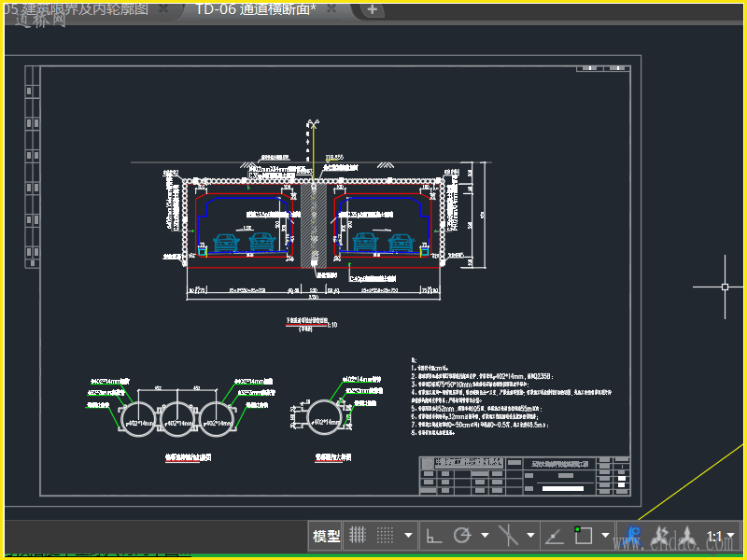Click the polar tracking icon
Viewport: 747px width, 560px height.
point(462,536)
